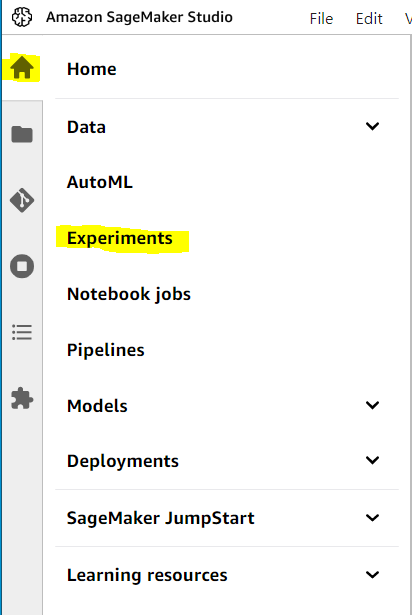Expand the Models section chevron
This screenshot has height=615, width=412.
tap(372, 405)
